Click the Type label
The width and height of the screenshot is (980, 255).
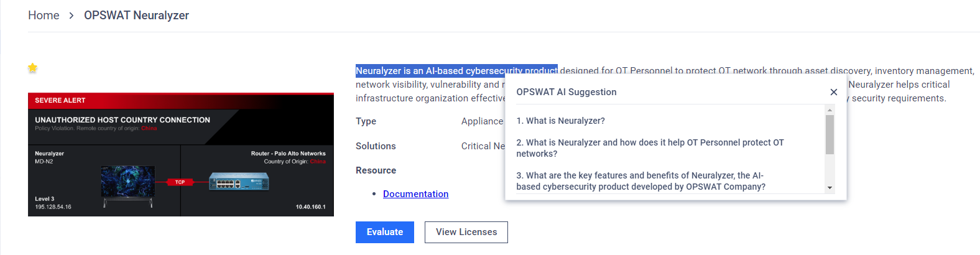point(366,121)
